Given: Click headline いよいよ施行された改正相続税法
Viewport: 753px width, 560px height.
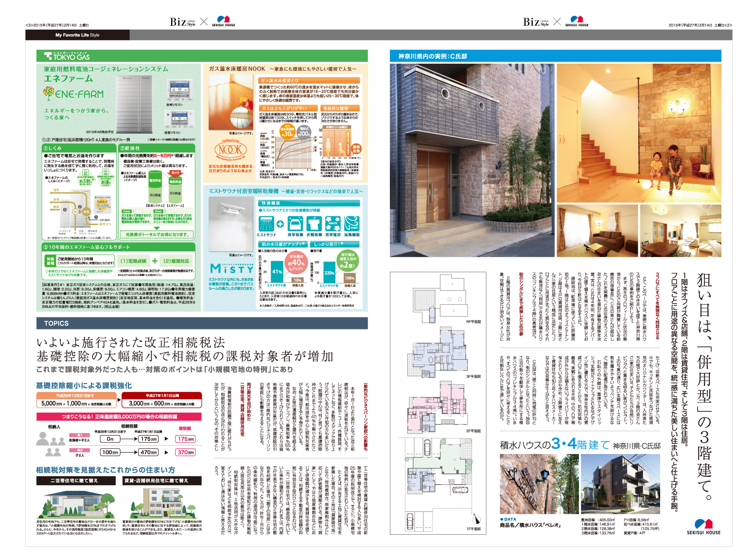Looking at the screenshot, I should pyautogui.click(x=131, y=342).
